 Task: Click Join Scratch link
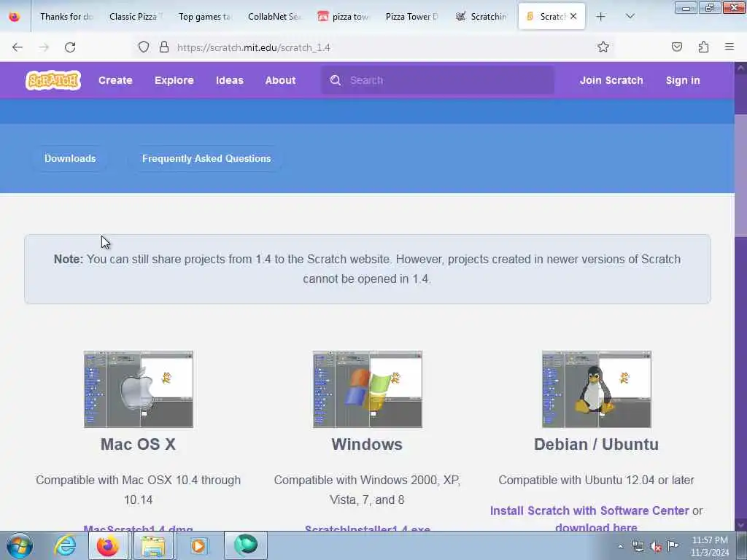click(611, 80)
